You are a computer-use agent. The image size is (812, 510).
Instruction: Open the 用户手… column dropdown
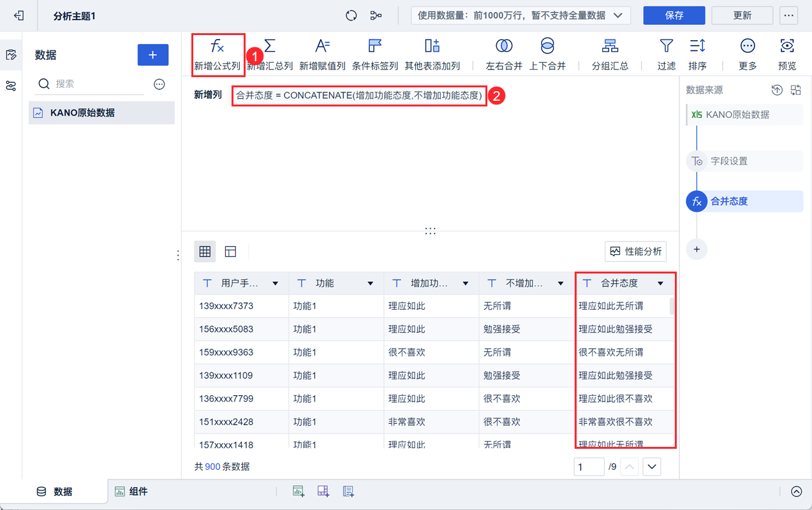point(276,283)
